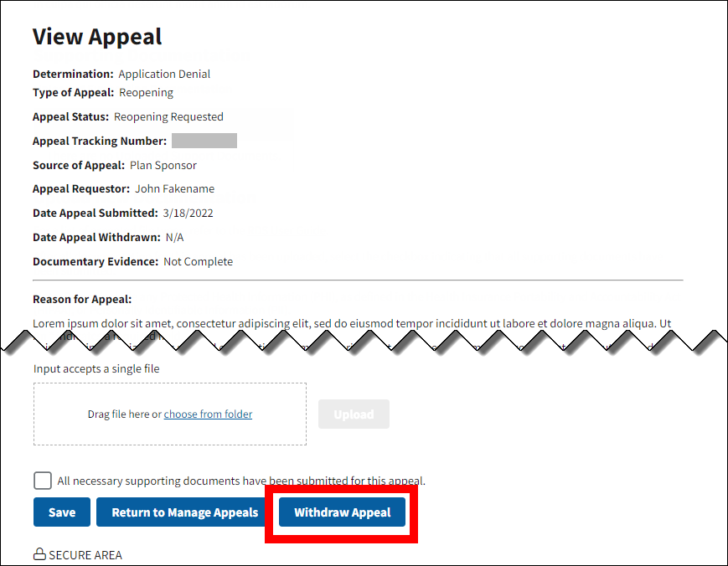
Task: Click the Date Appeal Withdrawn N/A value
Action: click(x=174, y=237)
